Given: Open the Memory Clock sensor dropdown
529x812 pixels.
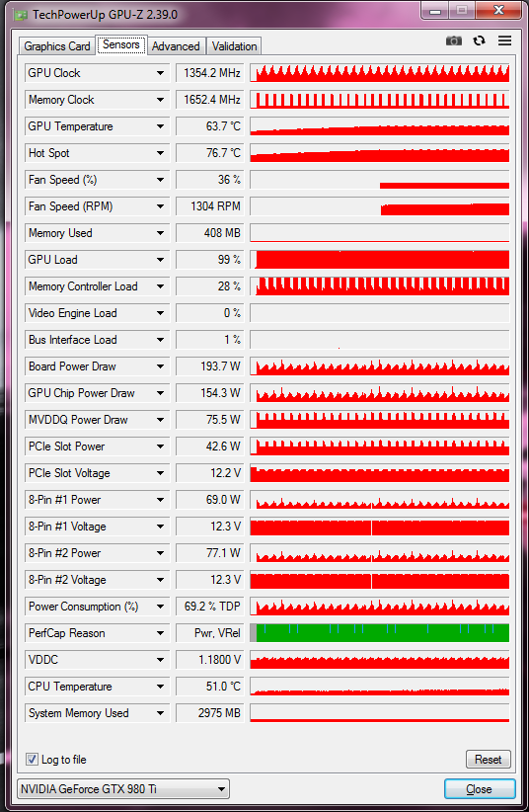Looking at the screenshot, I should (161, 100).
